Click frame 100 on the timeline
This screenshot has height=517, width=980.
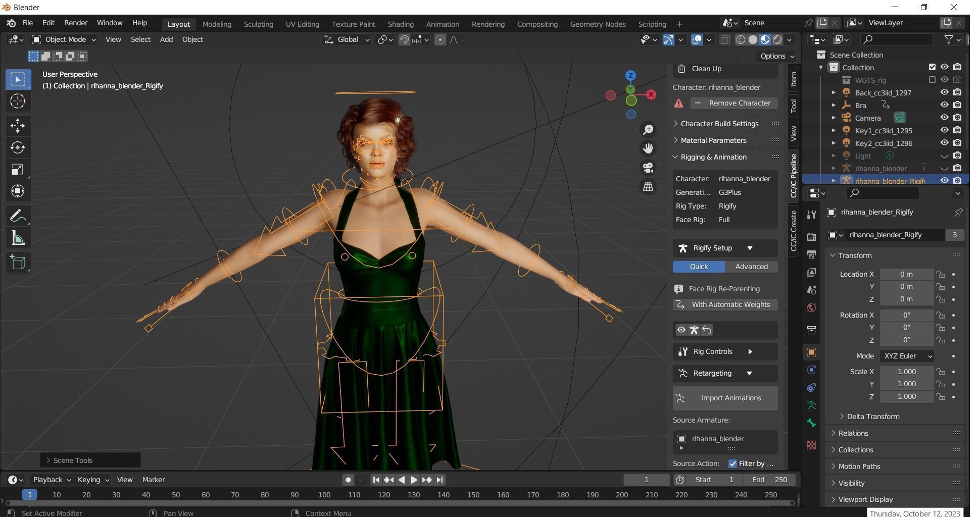click(324, 495)
